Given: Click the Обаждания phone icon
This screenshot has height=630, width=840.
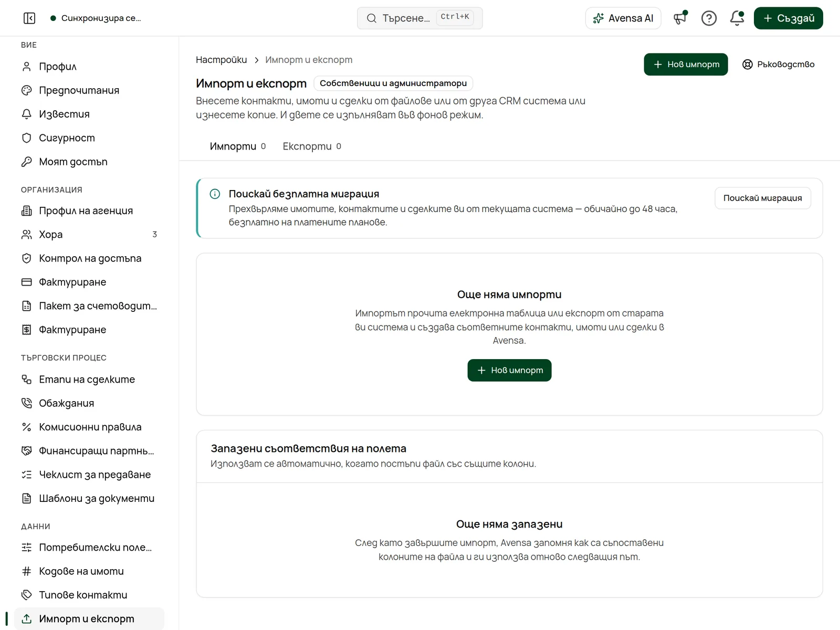Looking at the screenshot, I should point(27,403).
